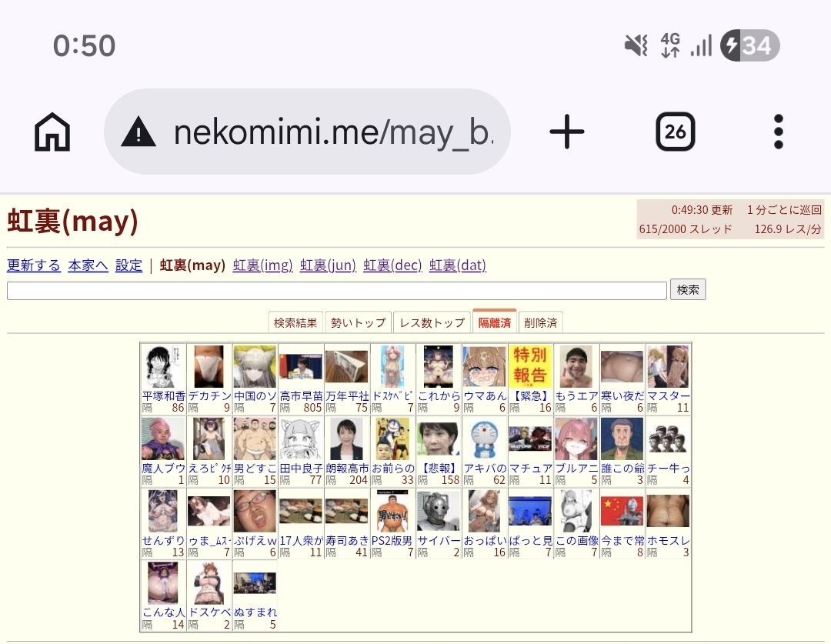Switch to the 勢いトップ tab
Screen dimensions: 831x644
[359, 322]
